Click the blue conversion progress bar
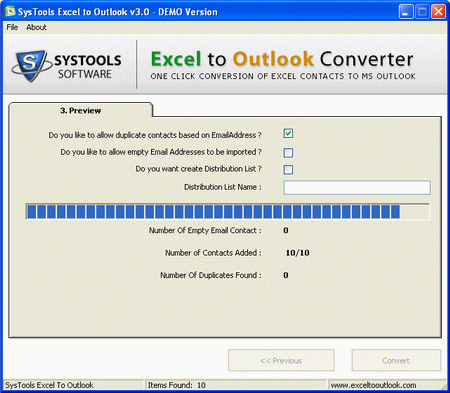Viewport: 450px width, 393px height. [228, 212]
